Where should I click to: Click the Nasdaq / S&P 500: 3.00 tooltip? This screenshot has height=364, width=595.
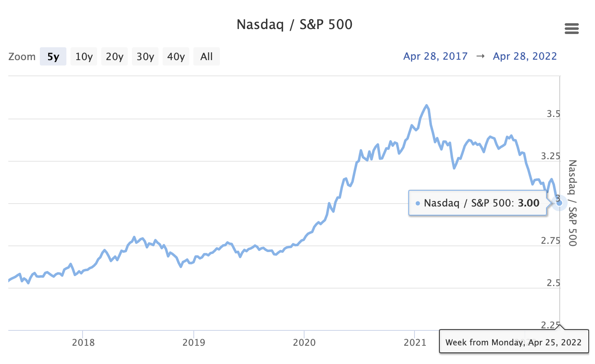[x=478, y=203]
